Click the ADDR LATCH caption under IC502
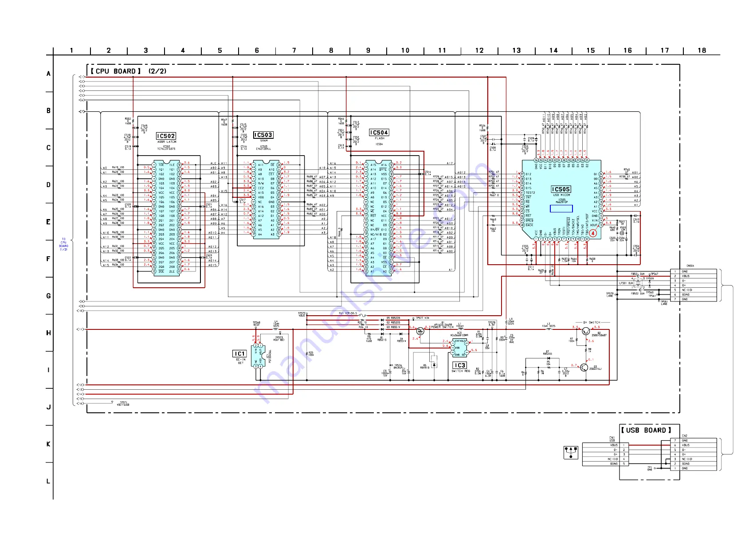Viewport: 745px width, 560px height. [x=167, y=142]
